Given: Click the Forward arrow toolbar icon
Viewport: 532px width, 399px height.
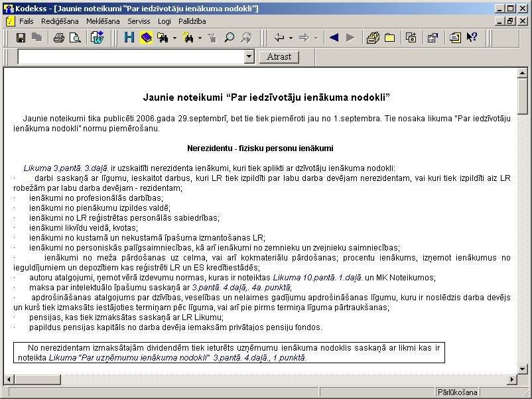Looking at the screenshot, I should pos(304,38).
